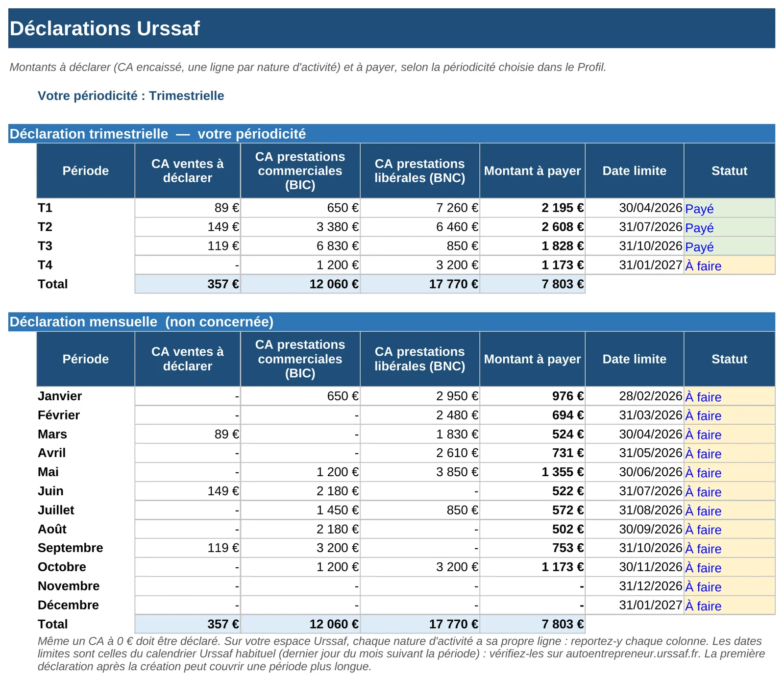
Task: Click the 'Date limite' header in quarterly table
Action: [635, 171]
